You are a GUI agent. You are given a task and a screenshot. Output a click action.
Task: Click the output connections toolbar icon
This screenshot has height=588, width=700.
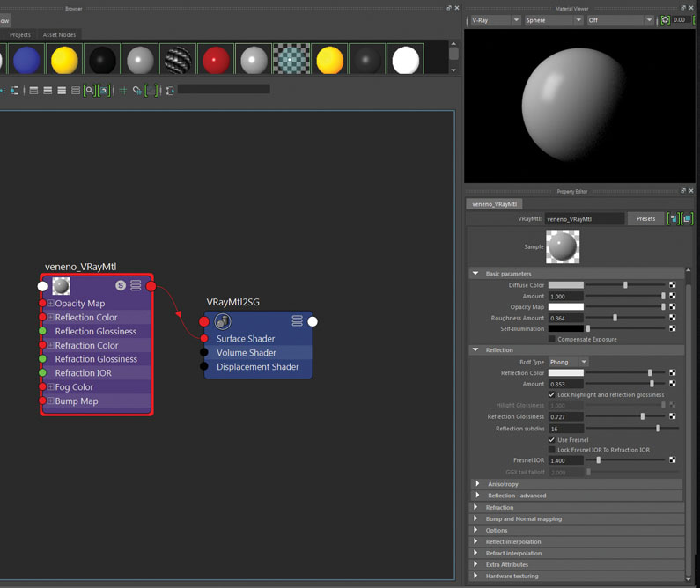pos(14,91)
